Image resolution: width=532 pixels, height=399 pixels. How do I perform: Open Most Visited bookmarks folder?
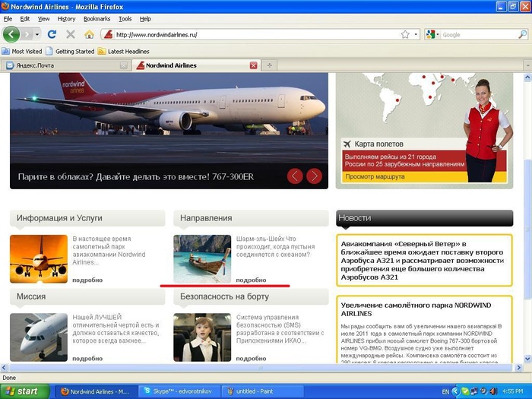pos(22,52)
